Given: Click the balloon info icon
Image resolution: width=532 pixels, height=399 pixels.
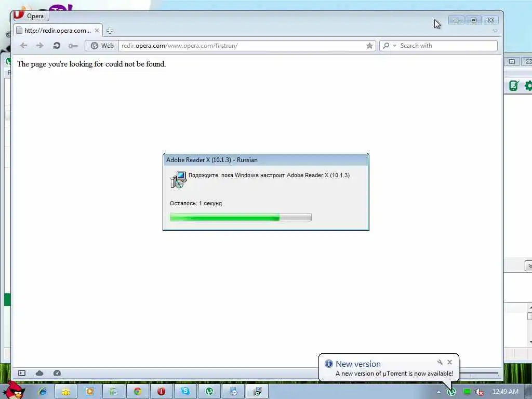Looking at the screenshot, I should coord(328,364).
